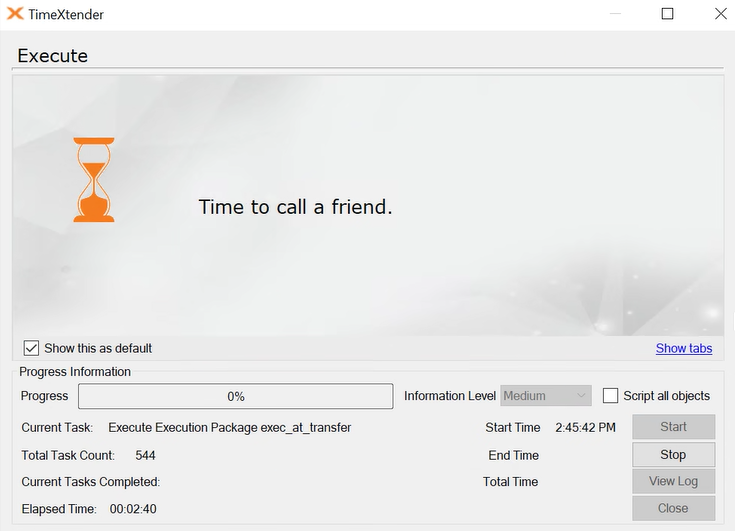Enable the 'Script all objects' checkbox
735x531 pixels.
click(x=610, y=396)
